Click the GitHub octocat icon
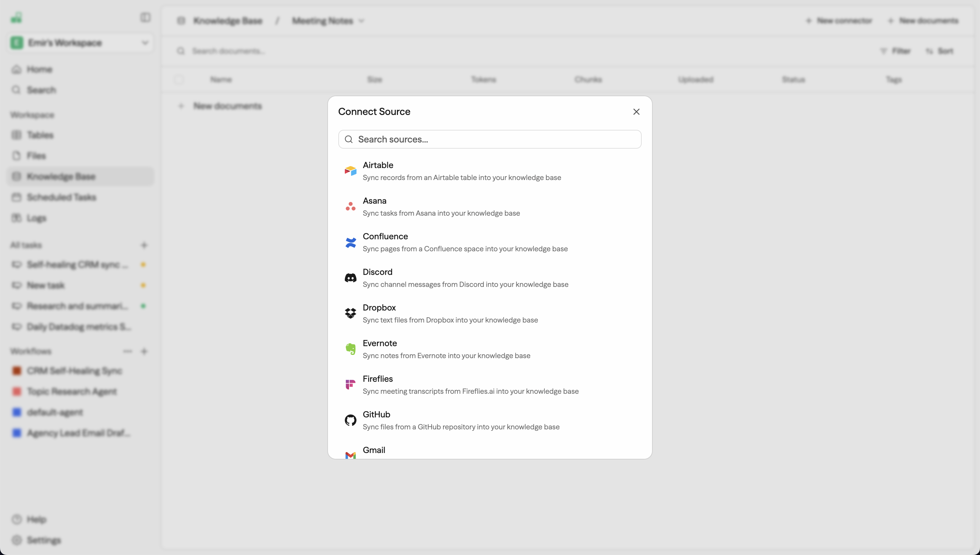The image size is (980, 555). 350,420
